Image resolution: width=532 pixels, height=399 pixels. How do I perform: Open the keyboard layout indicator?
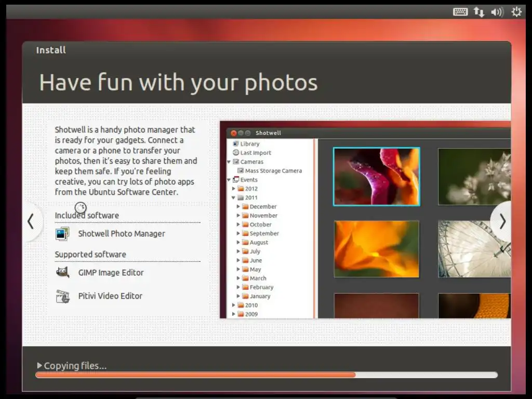(x=460, y=12)
